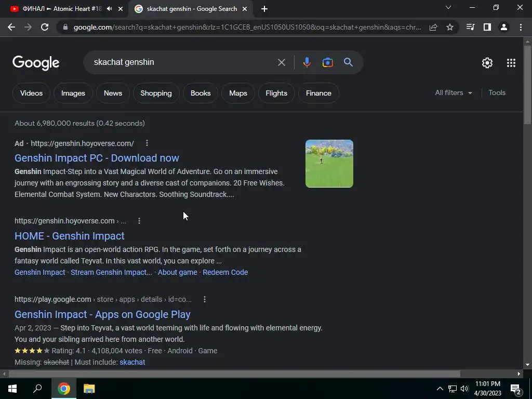Click the Must include skachat link
The image size is (532, 399).
point(132,362)
